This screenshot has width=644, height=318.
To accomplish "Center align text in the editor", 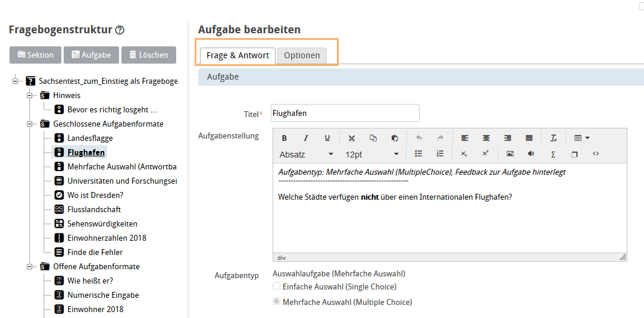I will [486, 138].
